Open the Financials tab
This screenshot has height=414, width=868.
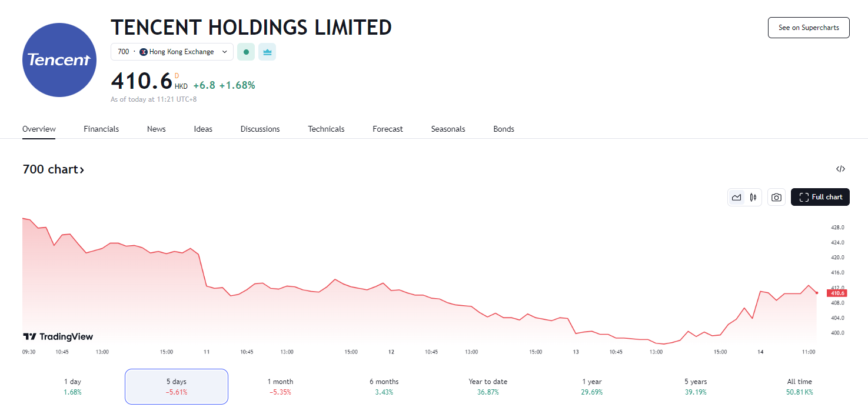click(x=101, y=129)
